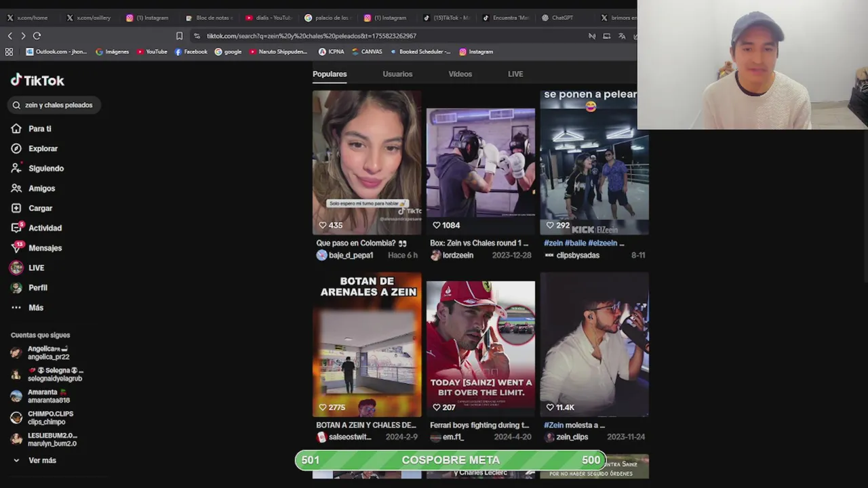Viewport: 868px width, 488px height.
Task: Click the Cargar upload icon
Action: click(16, 208)
